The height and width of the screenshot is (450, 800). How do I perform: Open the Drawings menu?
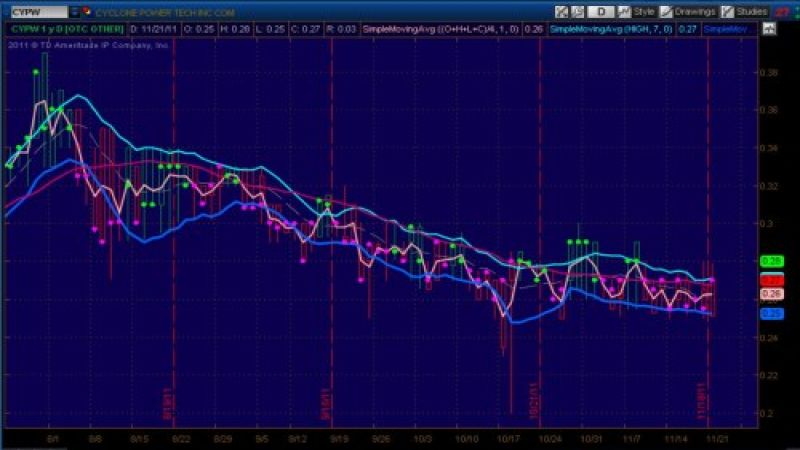pyautogui.click(x=695, y=12)
